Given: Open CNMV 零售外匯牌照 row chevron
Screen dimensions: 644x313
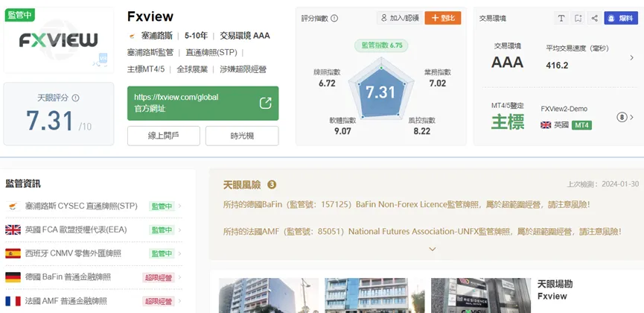Looking at the screenshot, I should pyautogui.click(x=180, y=253).
